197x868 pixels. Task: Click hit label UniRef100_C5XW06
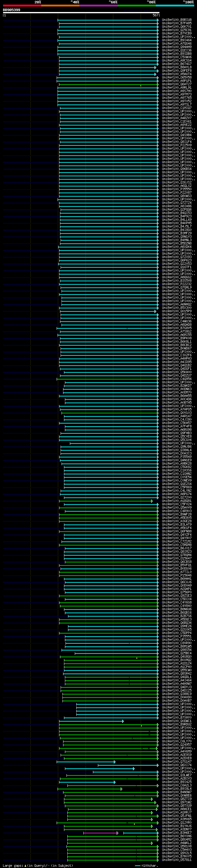pos(176,57)
